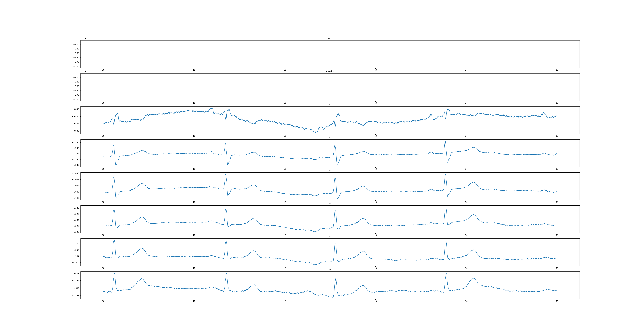Click the -1.230 y-axis label on V2
Screen dimensions: 644x336
[x=76, y=142]
